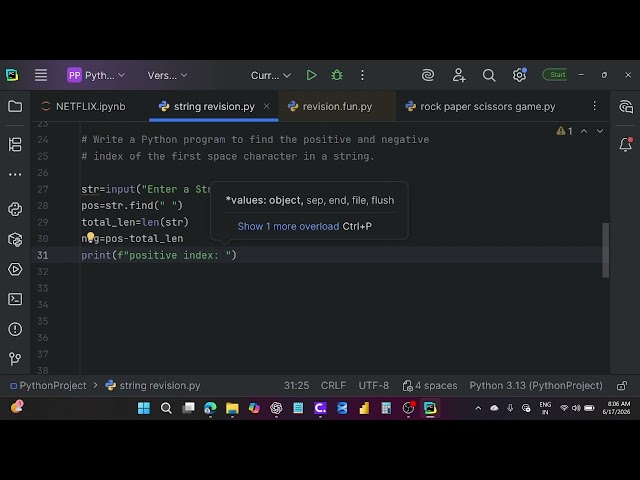640x480 pixels.
Task: Show hidden system tray icons
Action: point(478,408)
